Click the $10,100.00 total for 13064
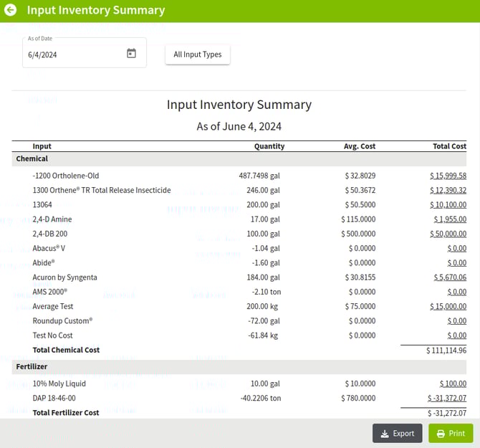 [x=448, y=205]
